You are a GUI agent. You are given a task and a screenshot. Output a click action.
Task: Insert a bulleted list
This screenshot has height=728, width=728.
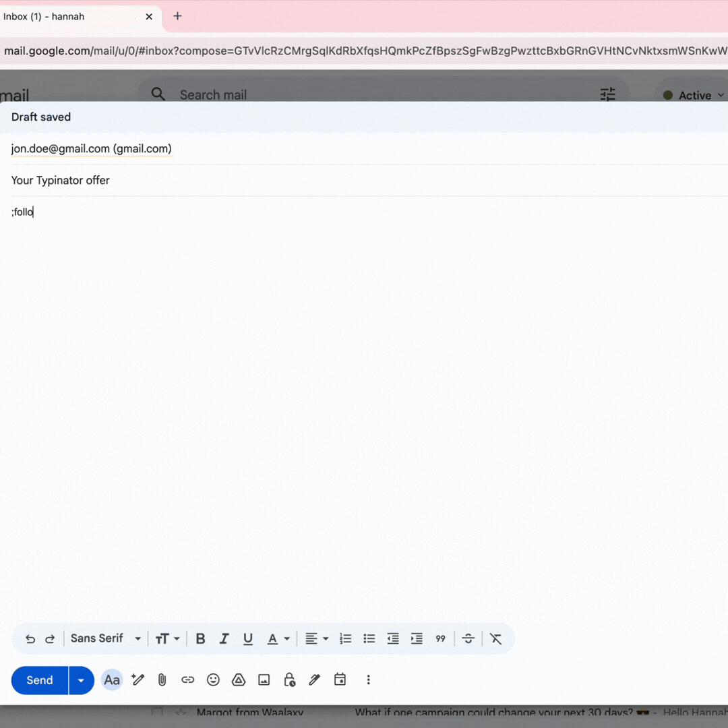369,639
